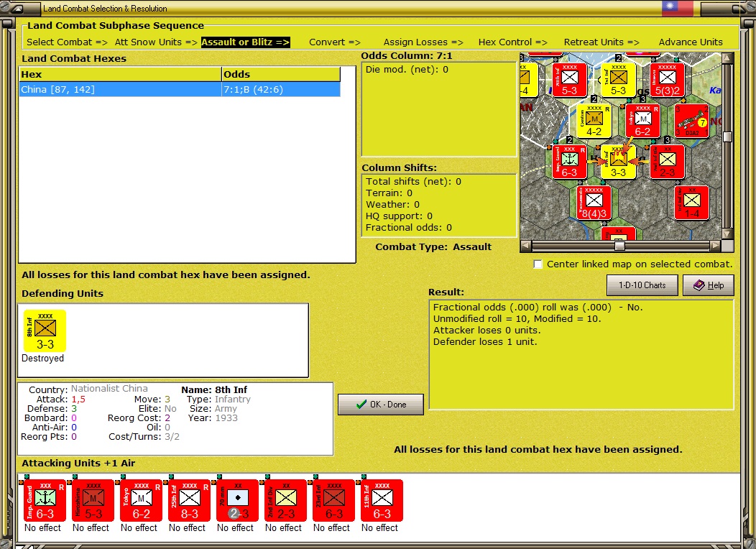756x549 pixels.
Task: Select the 2nd Inf Div 2-3 attacking unit
Action: [x=286, y=500]
